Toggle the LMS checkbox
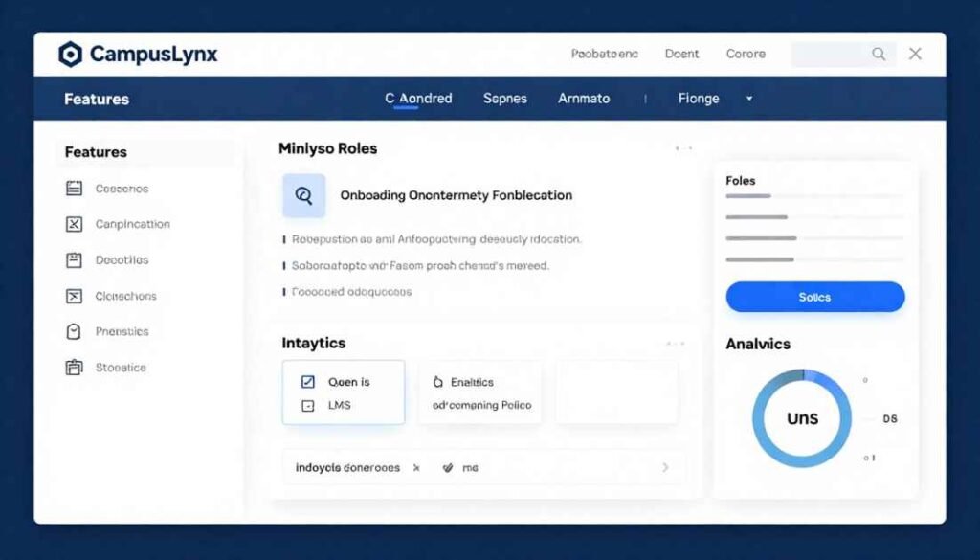This screenshot has width=980, height=560. (307, 405)
